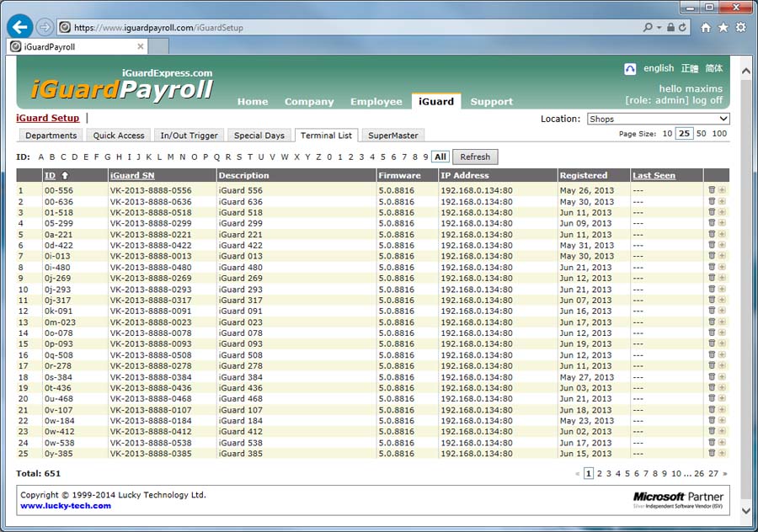Set page size to 50
This screenshot has height=532, width=758.
[701, 133]
